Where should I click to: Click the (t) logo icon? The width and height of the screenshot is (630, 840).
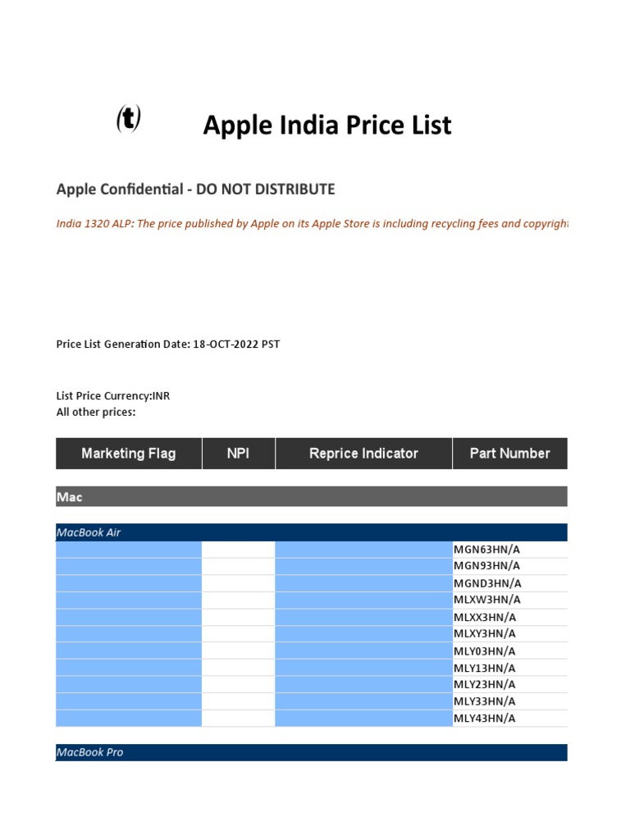click(x=128, y=121)
